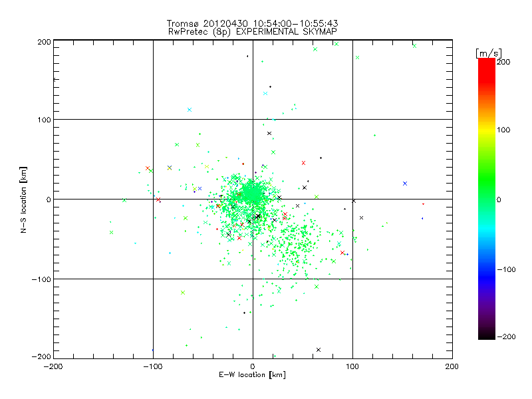Click the [m/s] unit label above the colorbar
Image resolution: width=532 pixels, height=399 pixels.
[488, 53]
